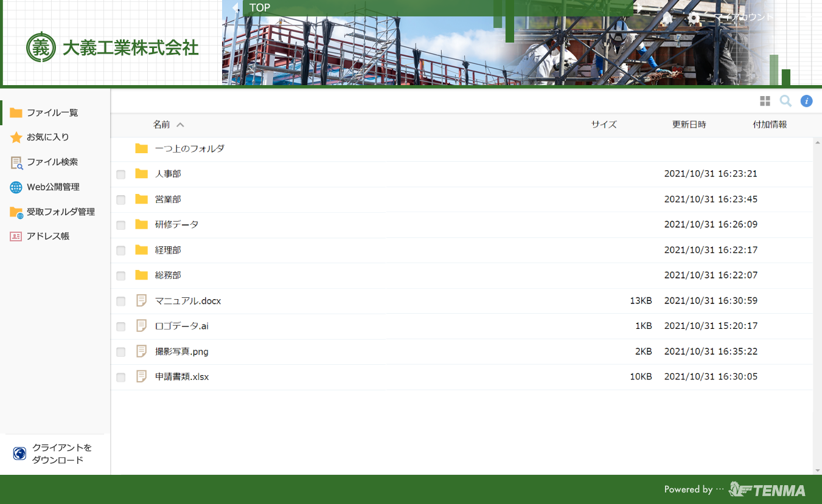Open the 研修データ folder name
The image size is (822, 504).
pos(177,224)
